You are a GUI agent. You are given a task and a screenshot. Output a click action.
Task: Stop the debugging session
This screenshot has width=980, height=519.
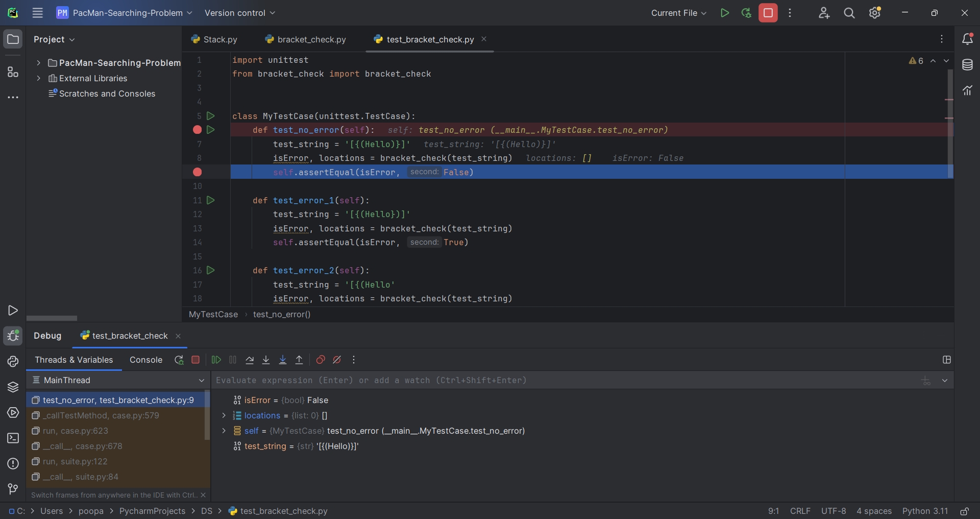pos(196,360)
